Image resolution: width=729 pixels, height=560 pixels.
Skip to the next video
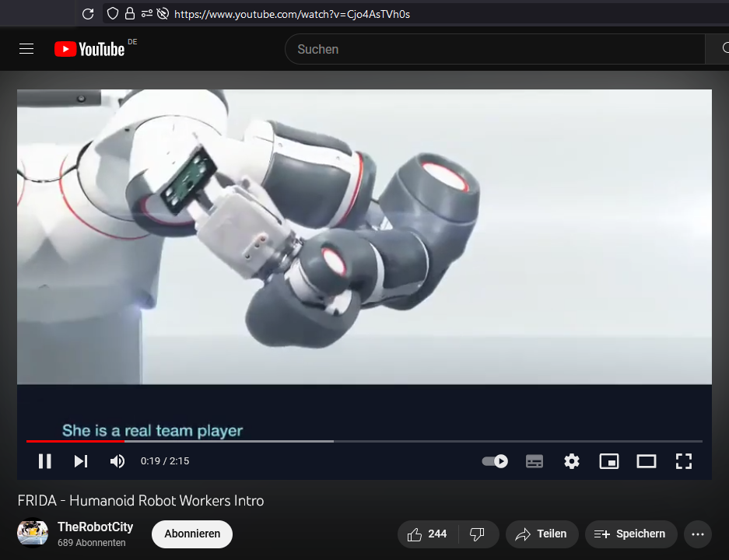click(81, 461)
